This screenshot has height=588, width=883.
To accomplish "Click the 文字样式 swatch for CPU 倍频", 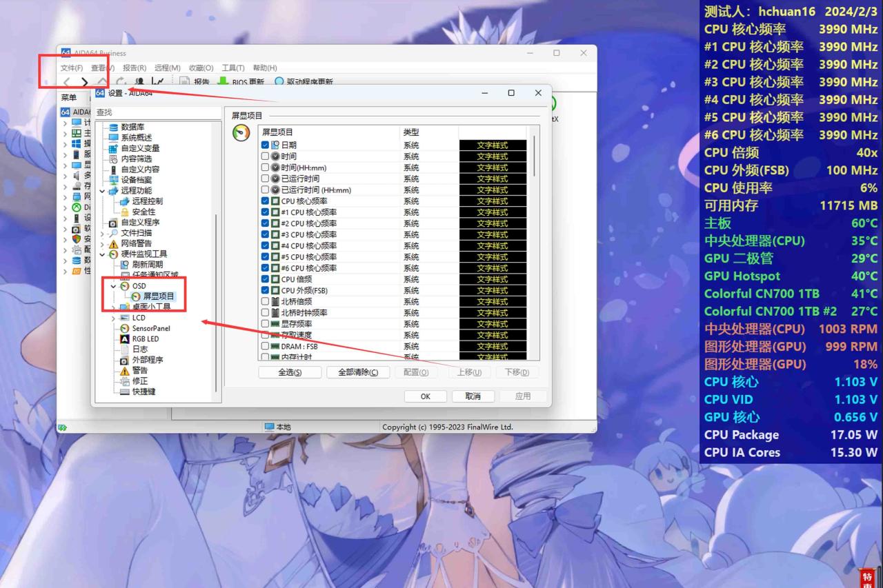I will pyautogui.click(x=493, y=279).
